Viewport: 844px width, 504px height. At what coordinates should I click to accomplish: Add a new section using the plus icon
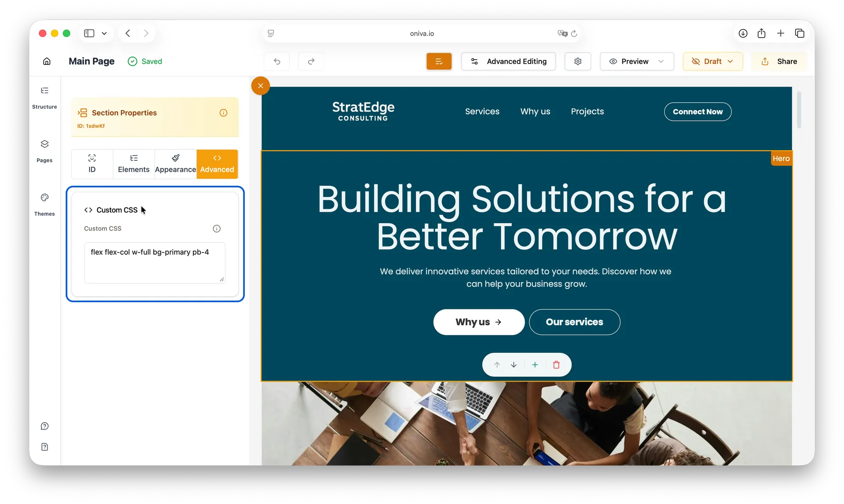click(535, 365)
